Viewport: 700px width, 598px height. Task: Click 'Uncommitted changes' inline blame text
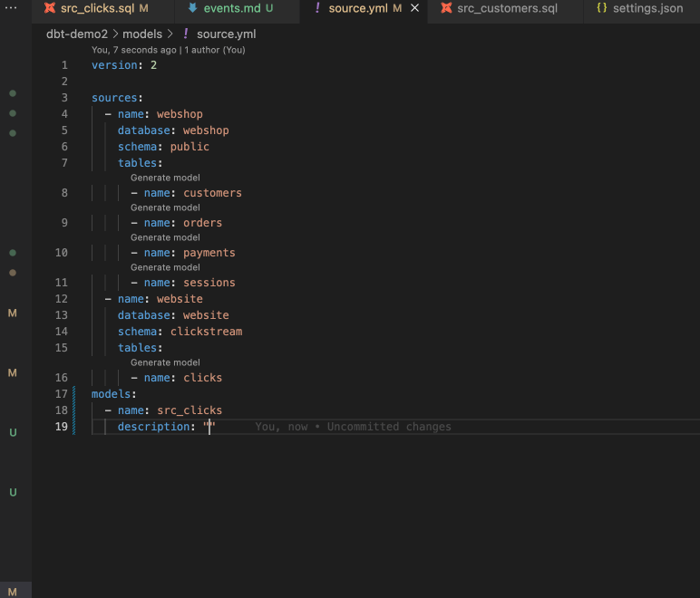point(389,427)
